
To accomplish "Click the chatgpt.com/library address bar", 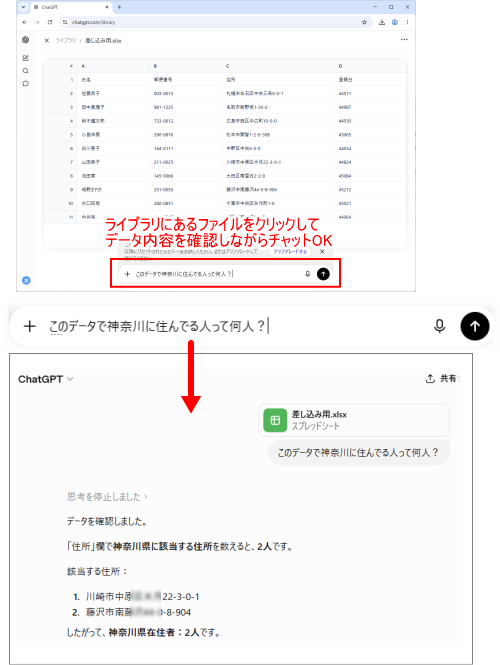I will coord(216,22).
